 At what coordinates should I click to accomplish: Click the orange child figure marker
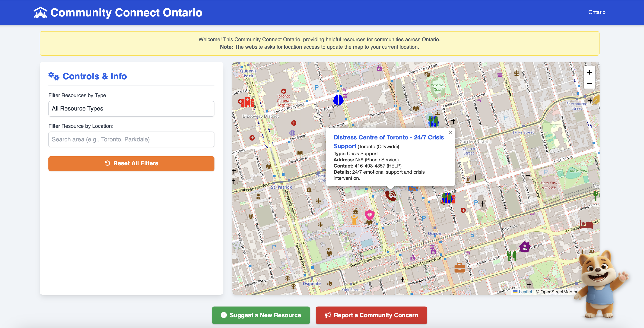tap(354, 219)
